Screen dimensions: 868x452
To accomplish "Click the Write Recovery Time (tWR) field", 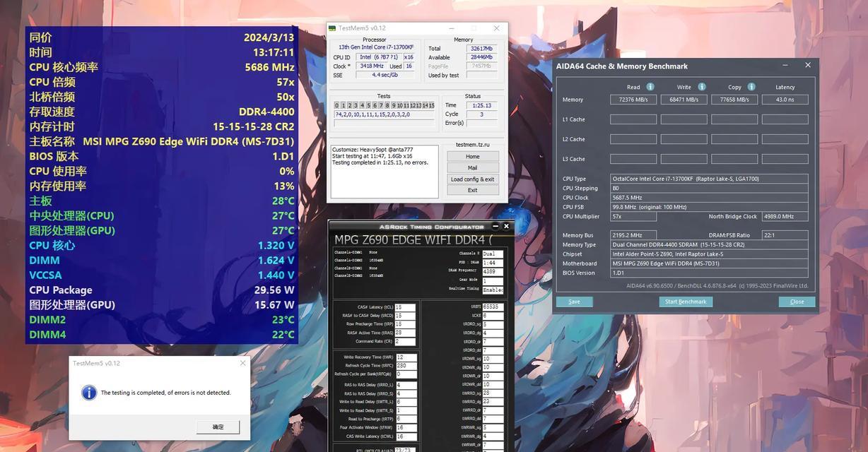I will coord(406,357).
